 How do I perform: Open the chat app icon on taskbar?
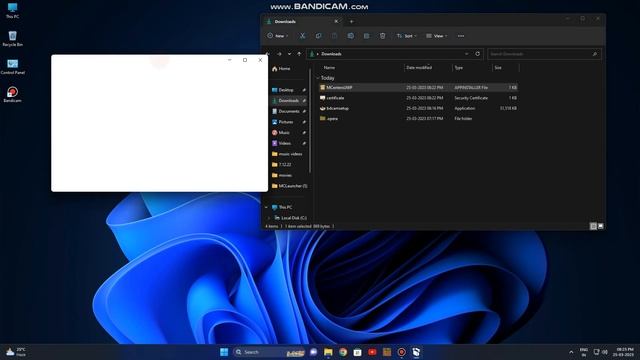point(313,352)
